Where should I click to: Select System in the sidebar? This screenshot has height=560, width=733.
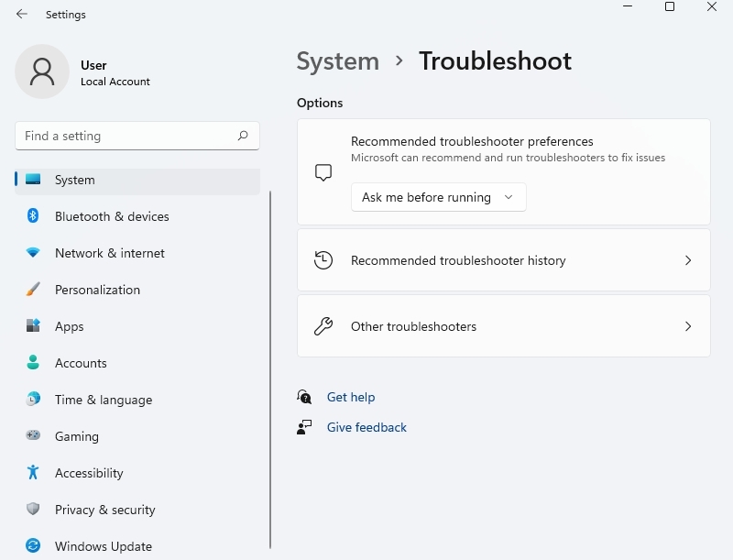tap(74, 180)
